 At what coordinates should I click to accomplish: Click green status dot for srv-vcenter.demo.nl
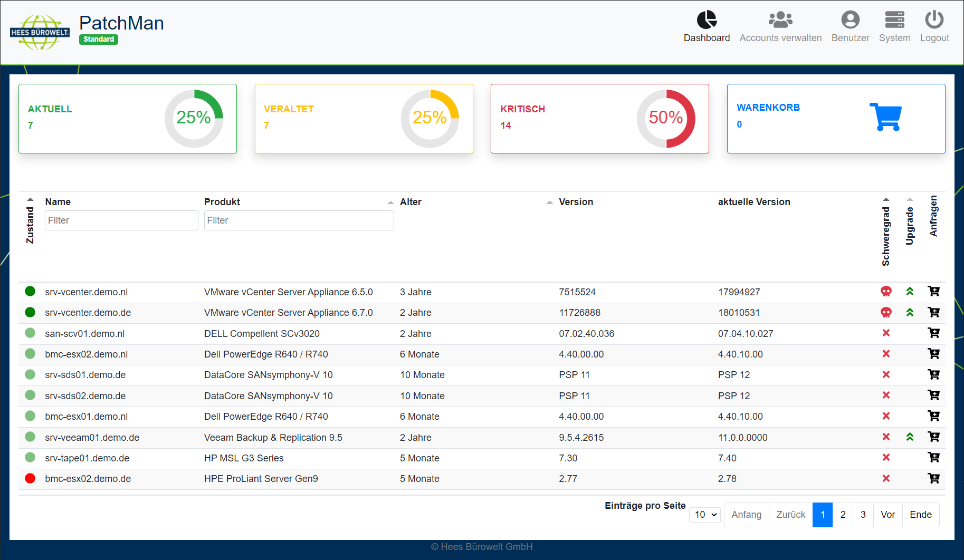click(30, 292)
